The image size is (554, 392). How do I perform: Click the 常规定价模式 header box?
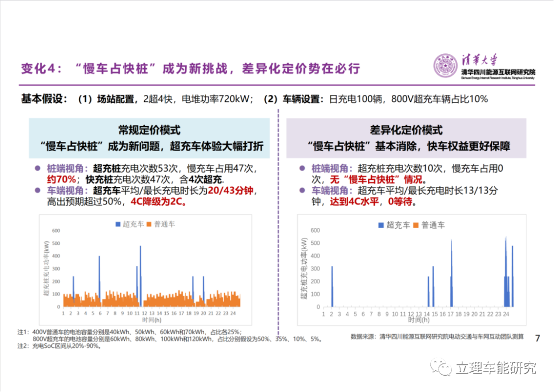[x=149, y=138]
